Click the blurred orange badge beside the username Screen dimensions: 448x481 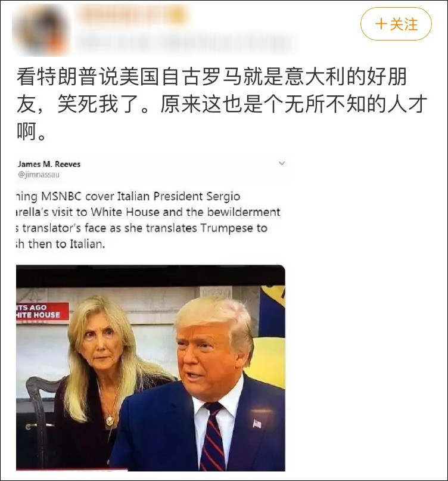[x=178, y=14]
